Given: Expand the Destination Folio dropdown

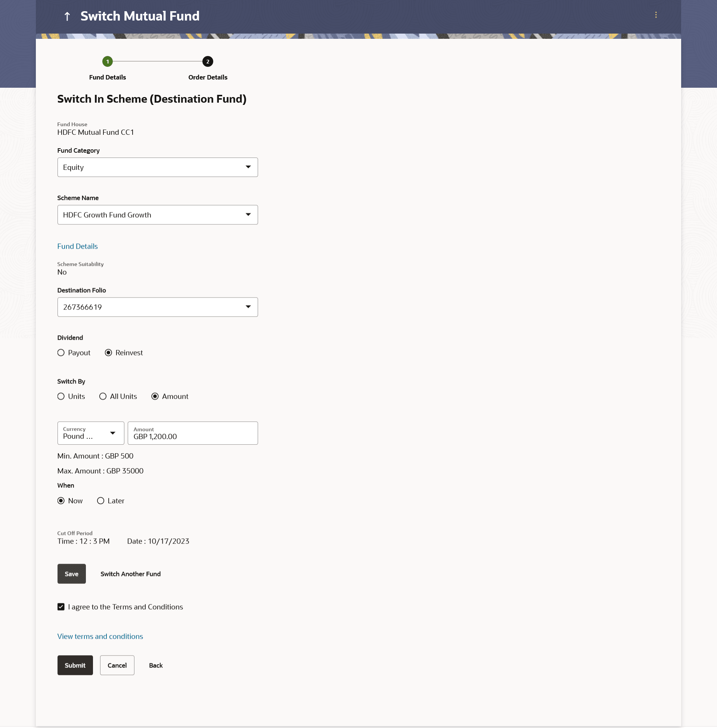Looking at the screenshot, I should coord(158,307).
